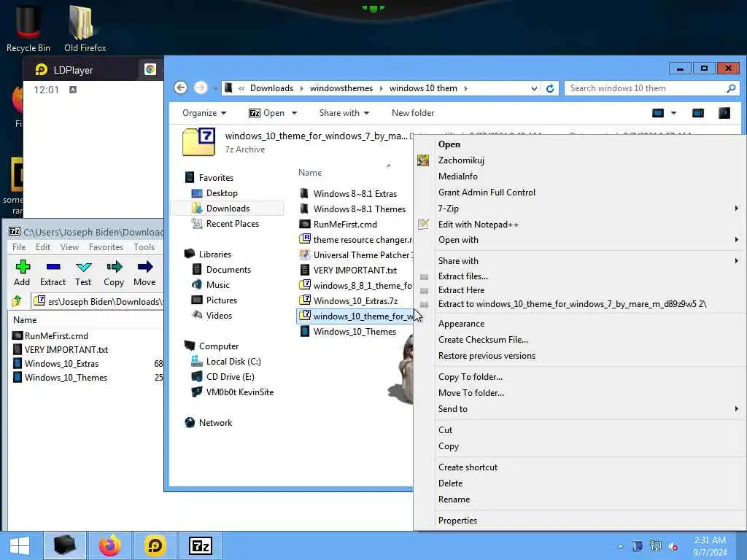Click the Chrome icon in LDPlayer window

(x=150, y=69)
